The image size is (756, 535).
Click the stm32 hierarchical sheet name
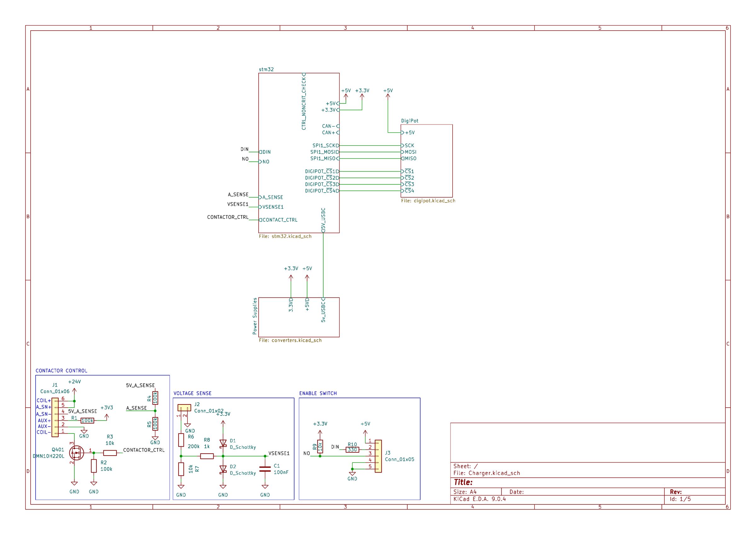[266, 70]
